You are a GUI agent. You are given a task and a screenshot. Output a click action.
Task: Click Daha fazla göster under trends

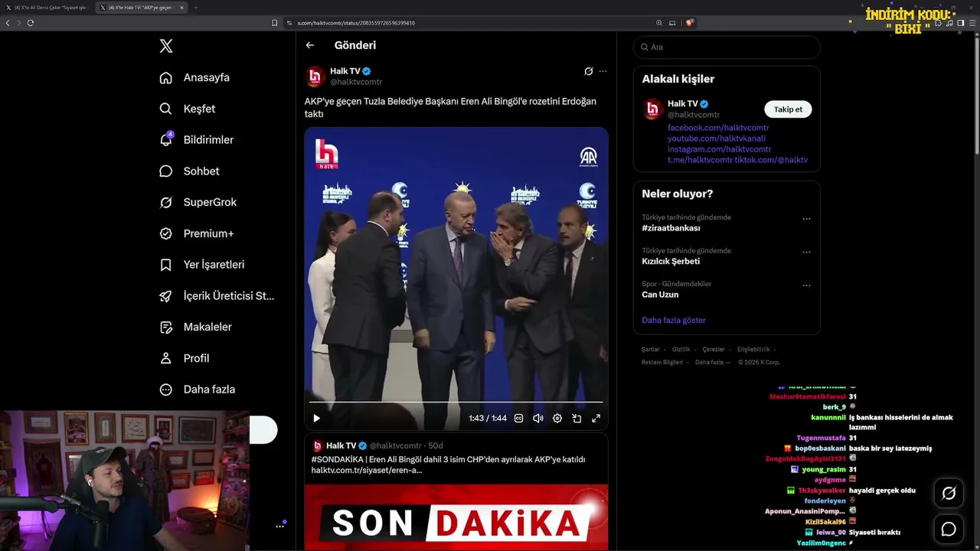[674, 320]
